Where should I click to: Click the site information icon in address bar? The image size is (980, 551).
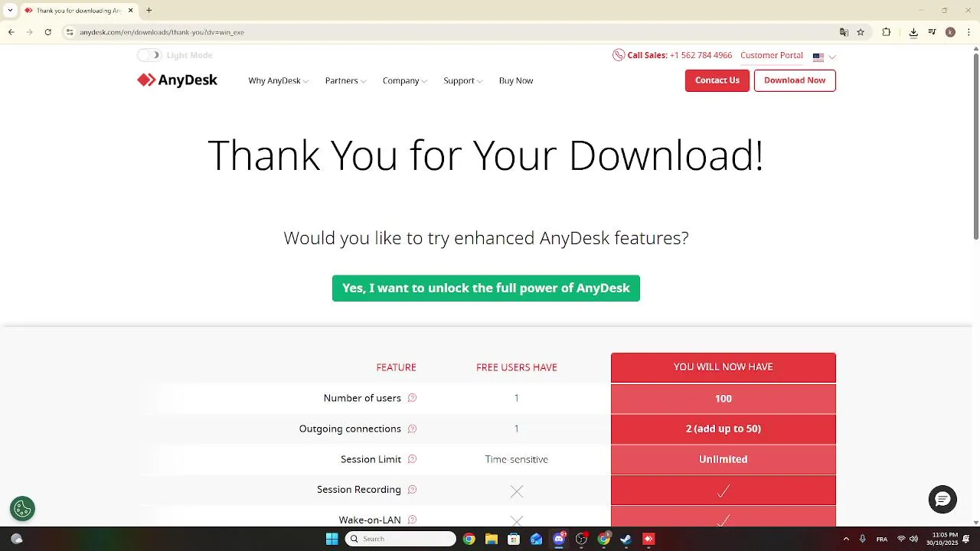point(70,32)
